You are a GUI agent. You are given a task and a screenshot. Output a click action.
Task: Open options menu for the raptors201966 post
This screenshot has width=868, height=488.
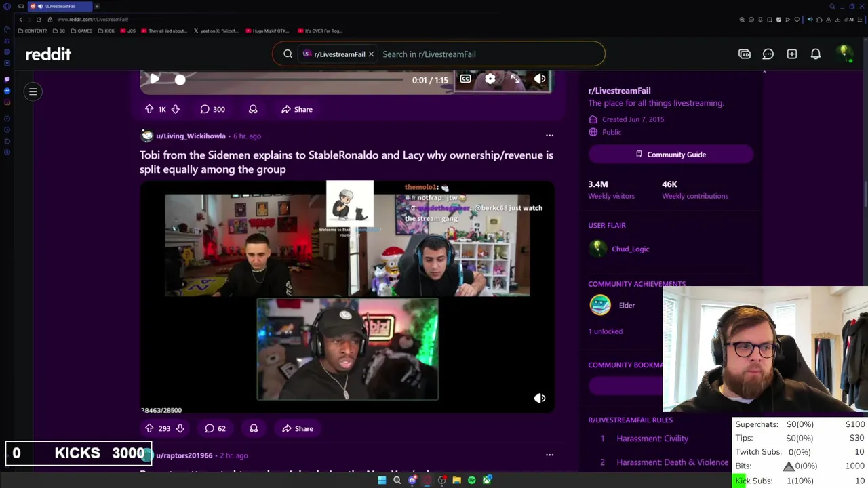click(x=549, y=455)
